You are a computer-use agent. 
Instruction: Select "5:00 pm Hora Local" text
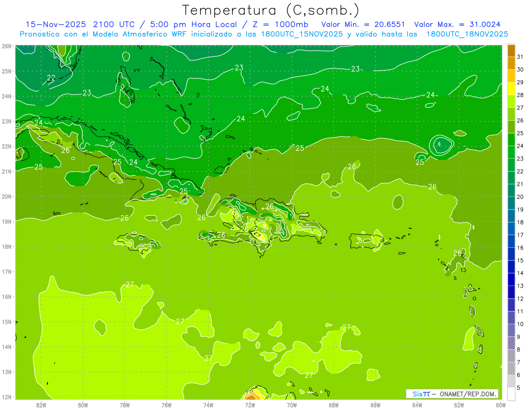point(195,24)
